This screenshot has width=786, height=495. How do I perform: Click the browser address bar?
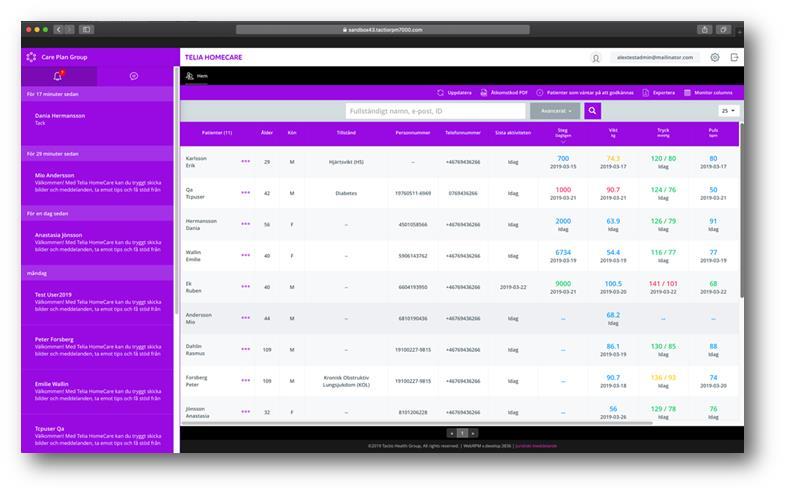pyautogui.click(x=382, y=30)
